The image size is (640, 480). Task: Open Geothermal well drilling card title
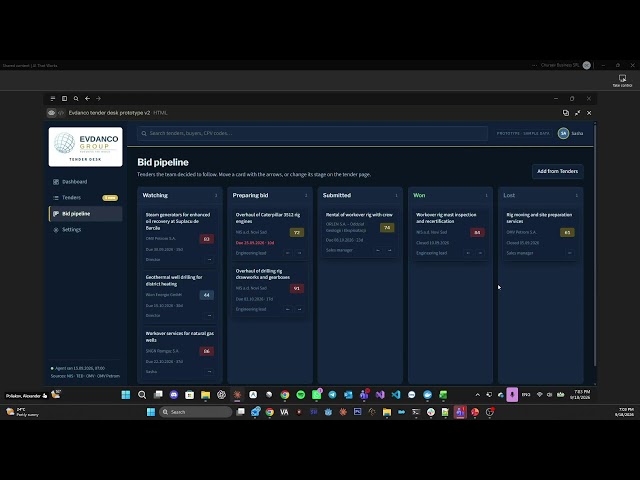(x=174, y=280)
